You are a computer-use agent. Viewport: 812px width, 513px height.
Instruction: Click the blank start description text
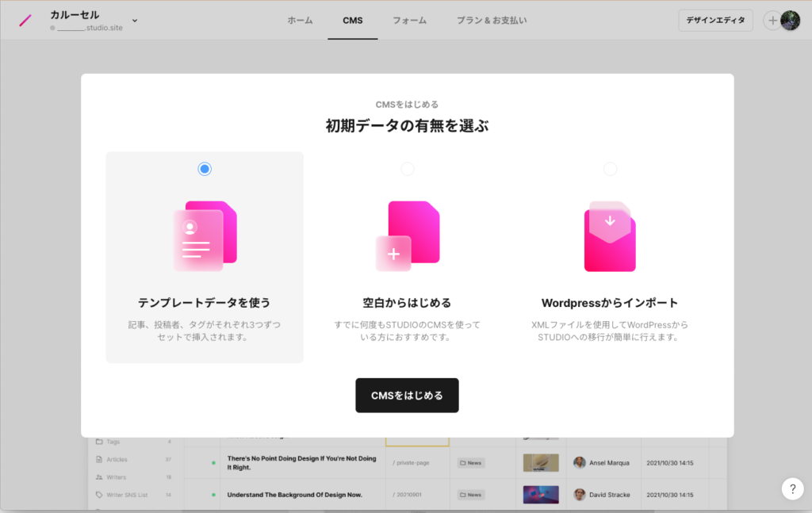(407, 331)
